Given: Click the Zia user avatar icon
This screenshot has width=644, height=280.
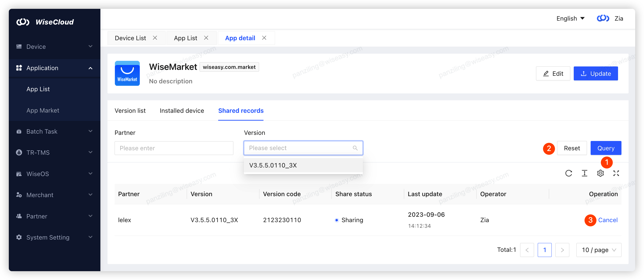Looking at the screenshot, I should [603, 19].
